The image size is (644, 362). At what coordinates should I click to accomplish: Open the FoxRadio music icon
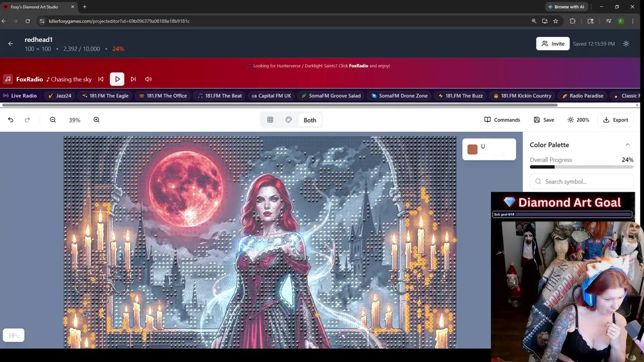8,79
